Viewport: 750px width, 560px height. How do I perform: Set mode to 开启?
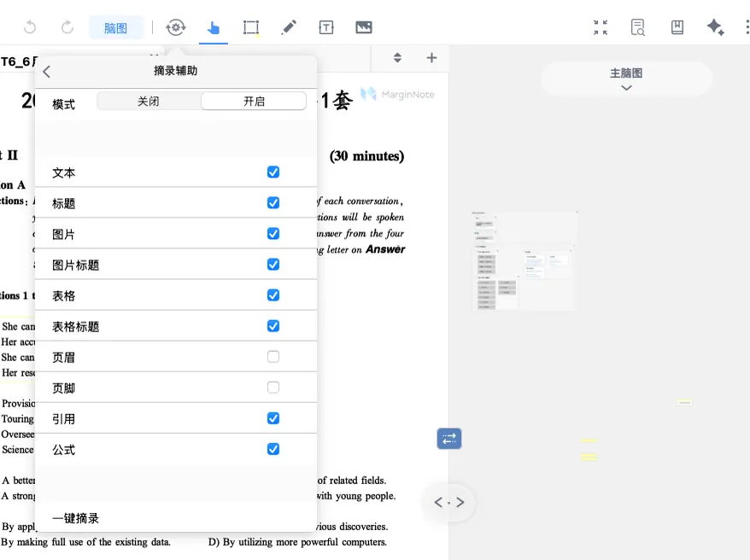click(254, 102)
